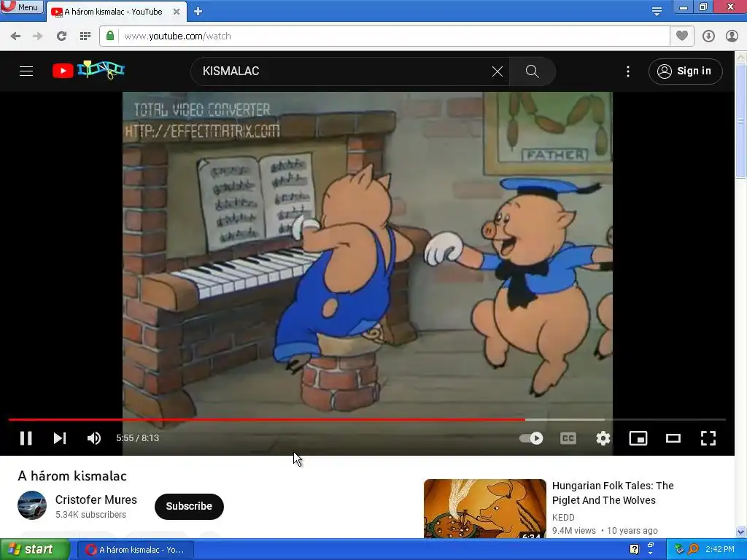Open the Opera Menu button

[21, 7]
